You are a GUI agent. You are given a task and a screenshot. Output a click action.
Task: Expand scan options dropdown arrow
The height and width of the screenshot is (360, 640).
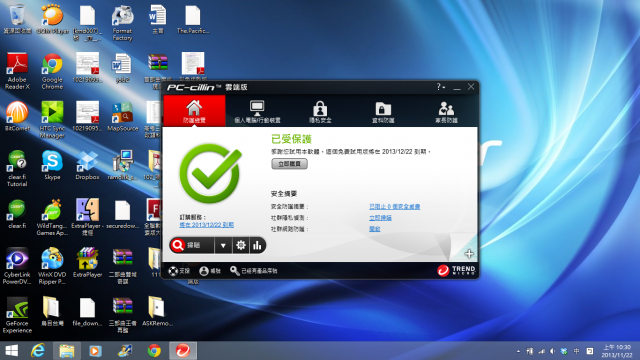pos(223,245)
